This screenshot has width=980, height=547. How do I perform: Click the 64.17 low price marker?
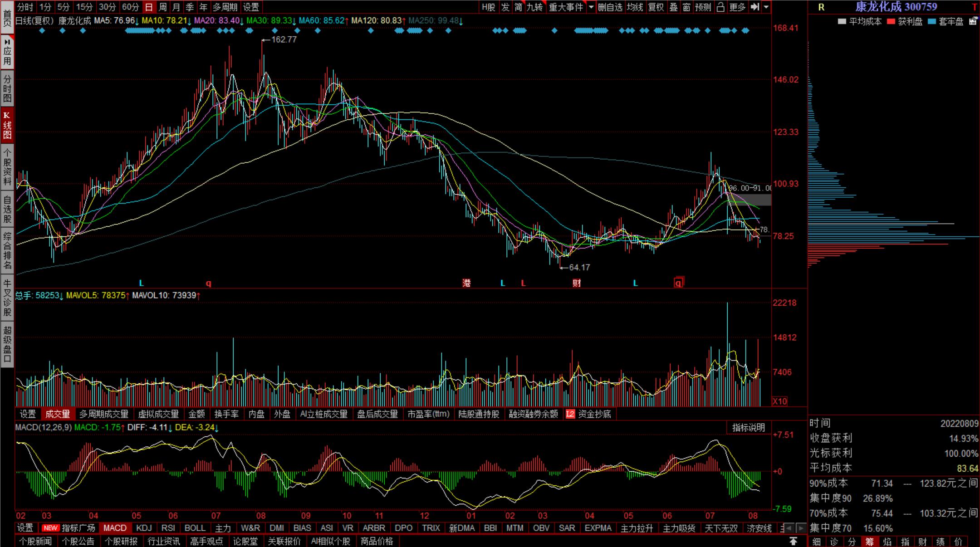[579, 268]
